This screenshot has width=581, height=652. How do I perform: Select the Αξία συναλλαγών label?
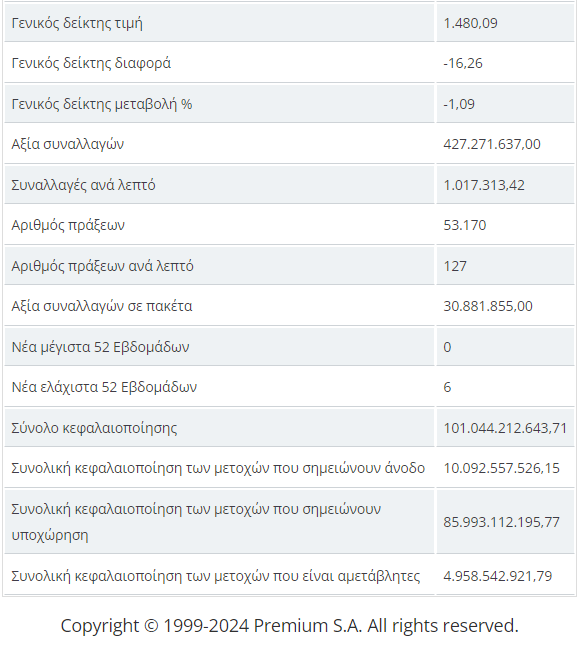click(68, 144)
